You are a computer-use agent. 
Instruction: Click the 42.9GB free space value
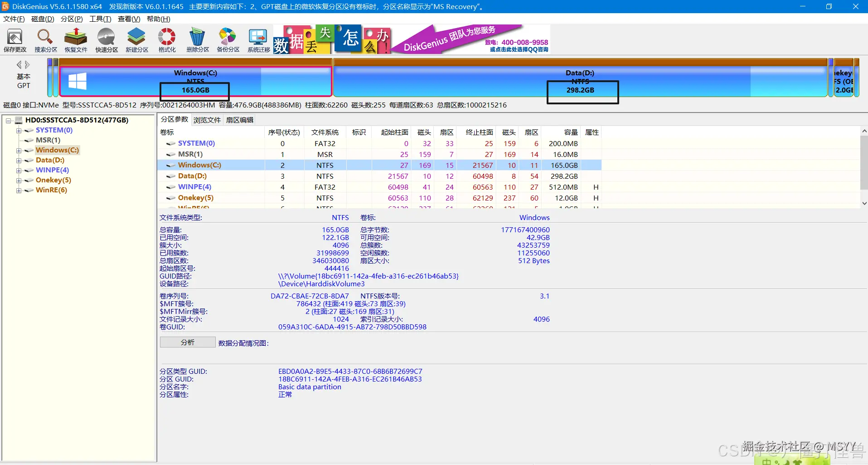(538, 238)
